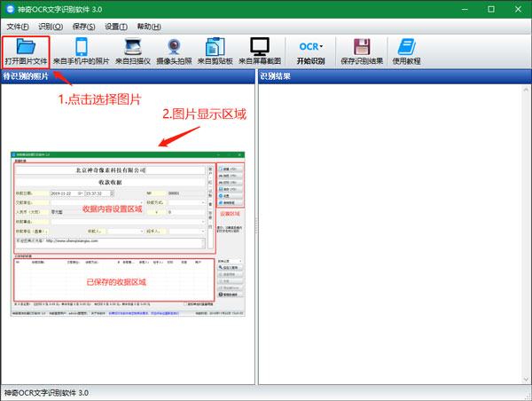Open the 帮助(H) menu
The width and height of the screenshot is (532, 401).
[149, 27]
